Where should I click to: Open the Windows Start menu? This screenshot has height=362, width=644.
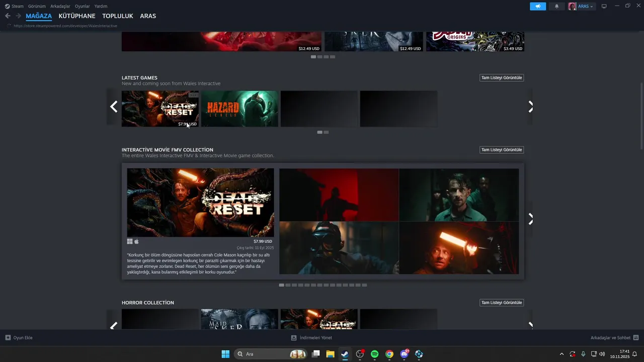[225, 354]
